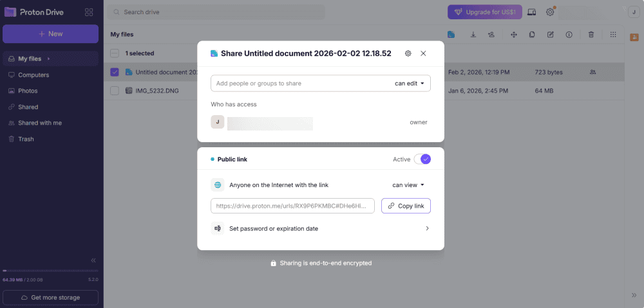The height and width of the screenshot is (308, 644).
Task: Check the IMG_5232.DNG file checkbox
Action: 115,91
